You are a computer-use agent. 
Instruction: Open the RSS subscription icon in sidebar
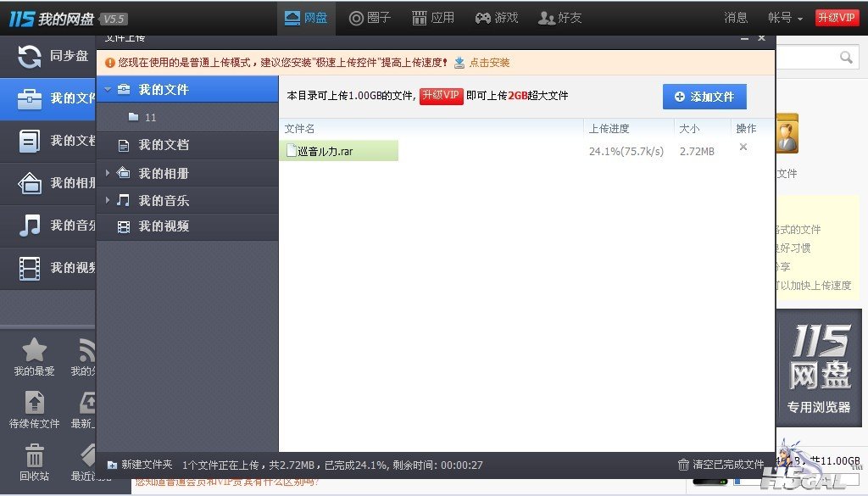(86, 350)
